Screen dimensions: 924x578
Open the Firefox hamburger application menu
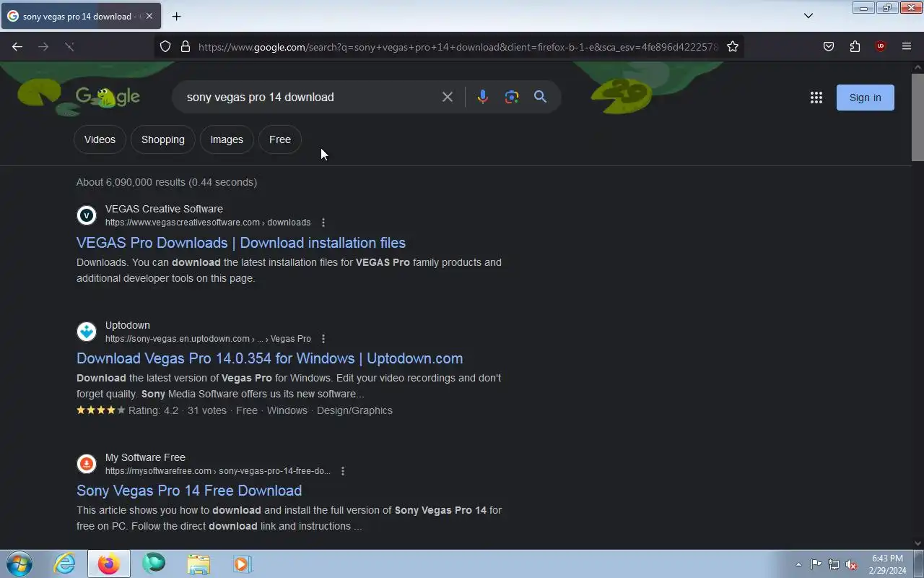tap(907, 46)
